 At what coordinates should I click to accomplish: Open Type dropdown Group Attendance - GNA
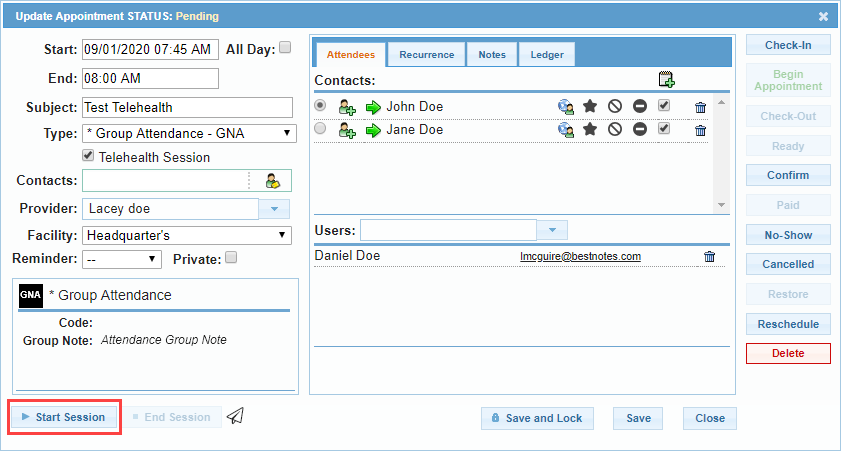click(189, 134)
